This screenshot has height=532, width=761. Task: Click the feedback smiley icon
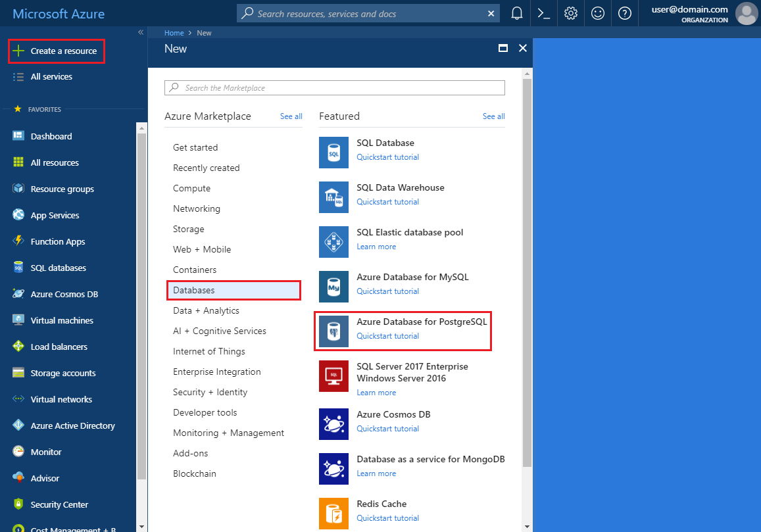[597, 13]
